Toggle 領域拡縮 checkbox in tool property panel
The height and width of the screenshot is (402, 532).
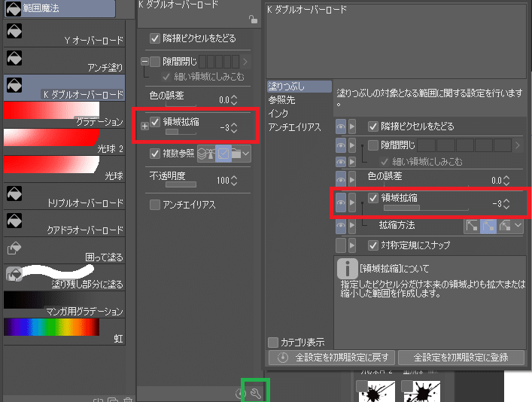tap(155, 122)
